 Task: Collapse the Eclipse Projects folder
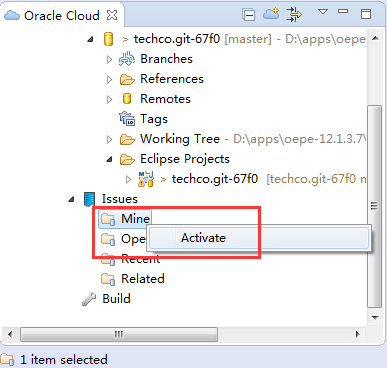coord(109,159)
